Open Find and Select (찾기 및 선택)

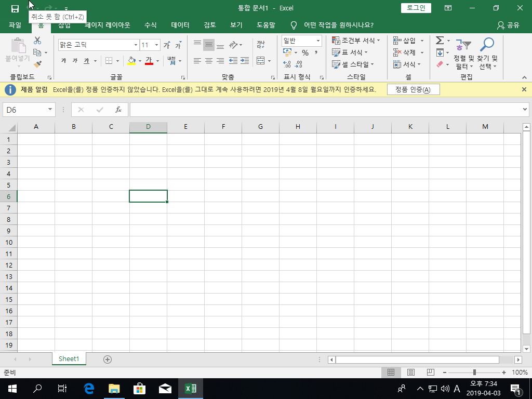pyautogui.click(x=487, y=54)
